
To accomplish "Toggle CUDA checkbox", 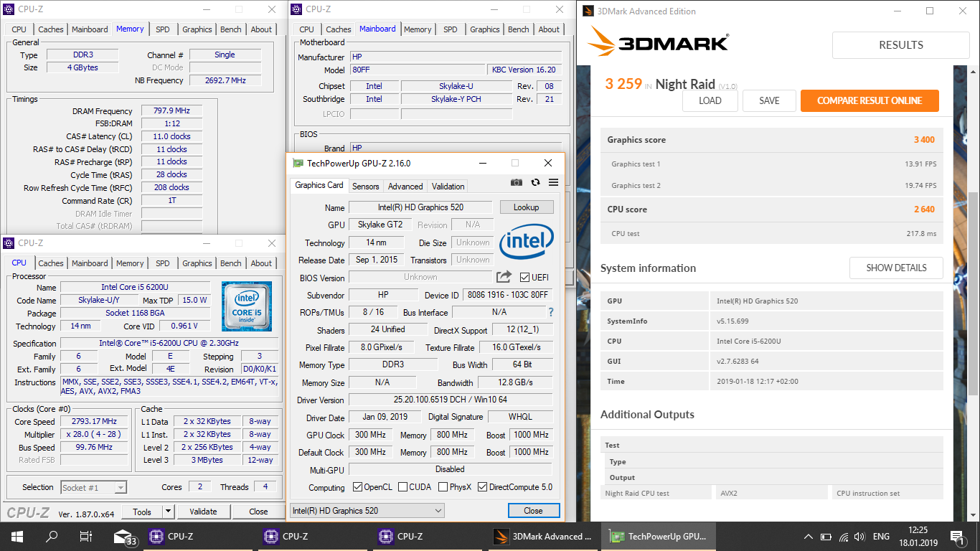I will pyautogui.click(x=402, y=486).
